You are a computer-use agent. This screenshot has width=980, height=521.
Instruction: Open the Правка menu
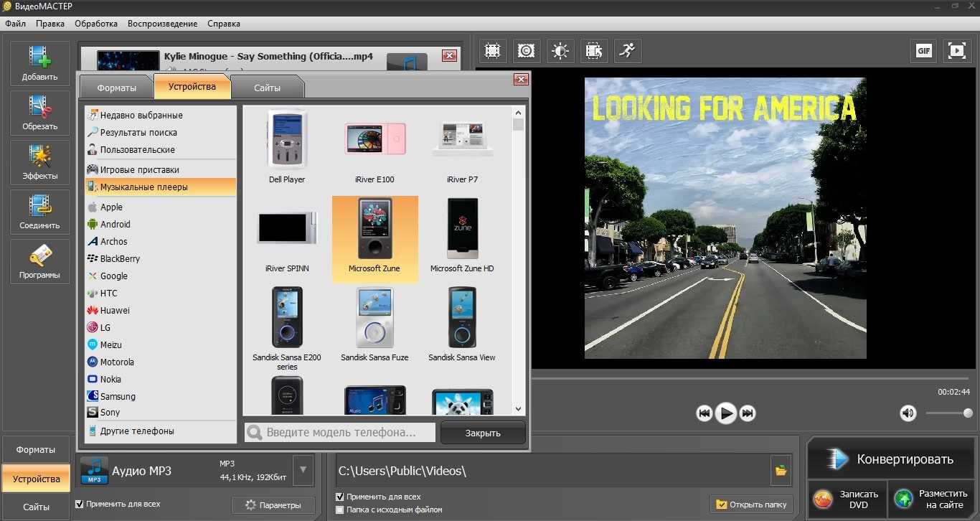tap(50, 24)
